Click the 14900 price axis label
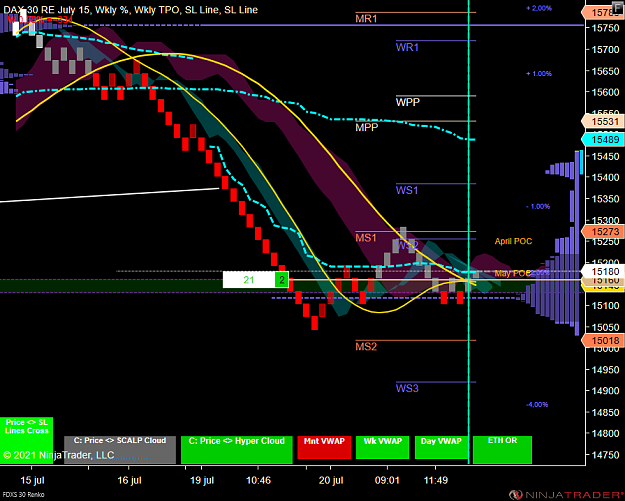The image size is (625, 501). [x=605, y=391]
